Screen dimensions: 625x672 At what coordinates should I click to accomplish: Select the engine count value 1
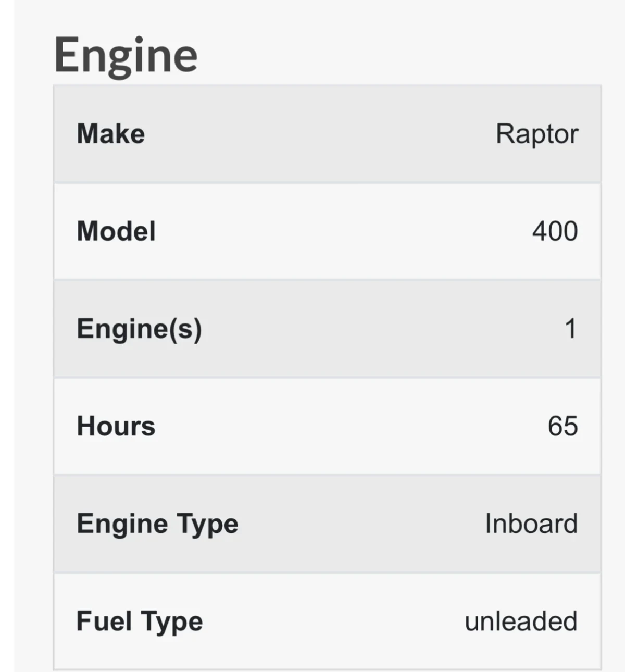point(571,329)
